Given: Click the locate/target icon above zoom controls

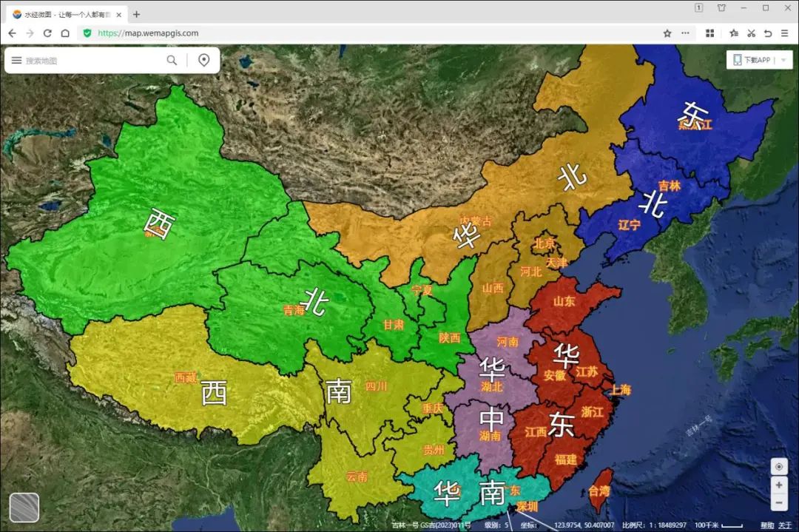Looking at the screenshot, I should pos(779,467).
